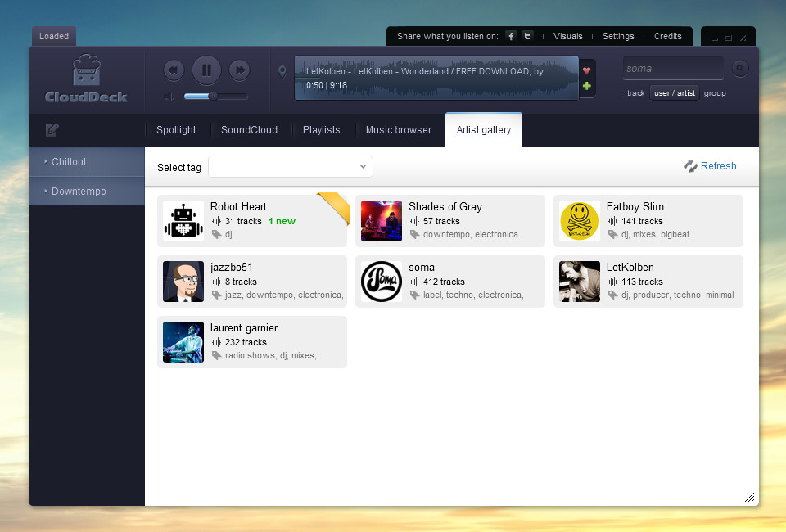Refresh the artist gallery

(x=711, y=166)
